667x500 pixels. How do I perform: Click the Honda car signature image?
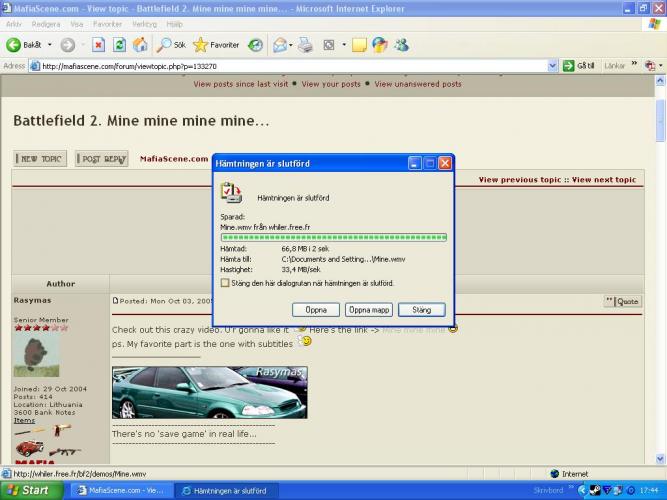tap(210, 393)
